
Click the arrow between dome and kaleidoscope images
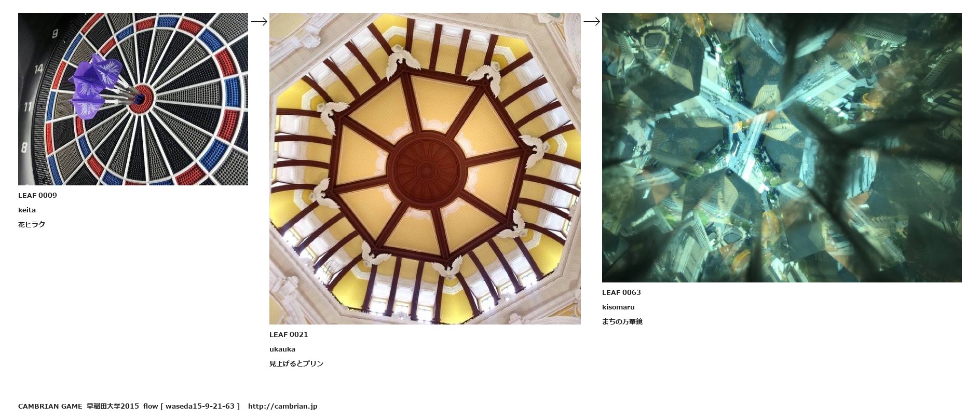coord(592,21)
